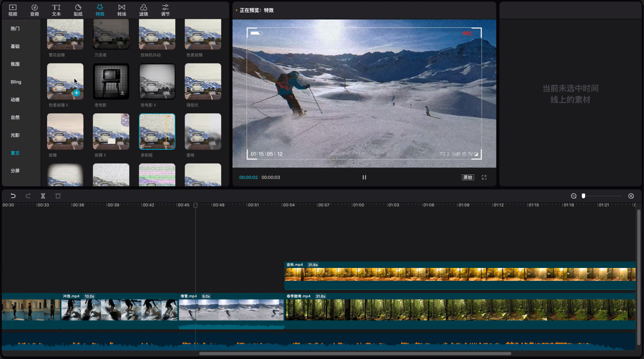Click the undo arrow in timeline toolbar
Image resolution: width=644 pixels, height=359 pixels.
[x=13, y=196]
